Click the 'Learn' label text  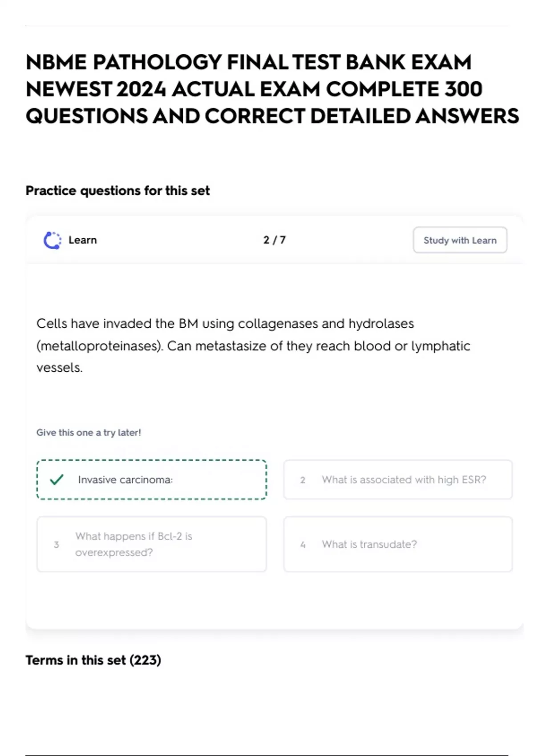pos(82,240)
